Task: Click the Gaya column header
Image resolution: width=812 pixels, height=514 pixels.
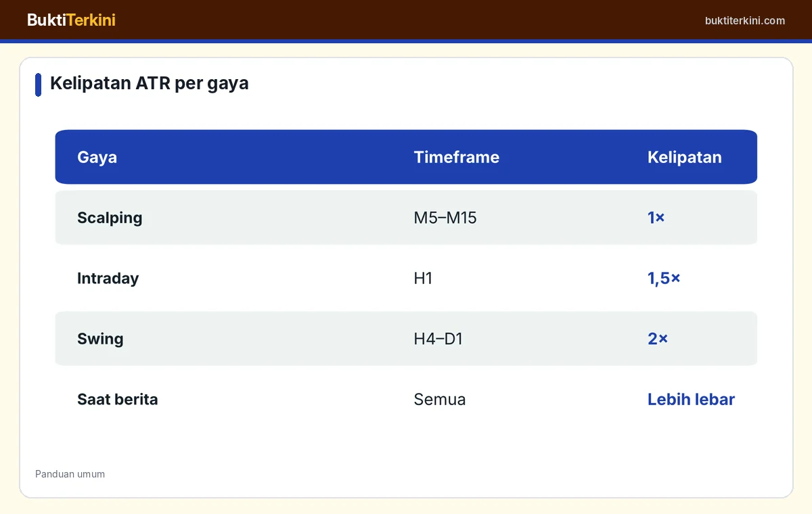Action: click(97, 157)
